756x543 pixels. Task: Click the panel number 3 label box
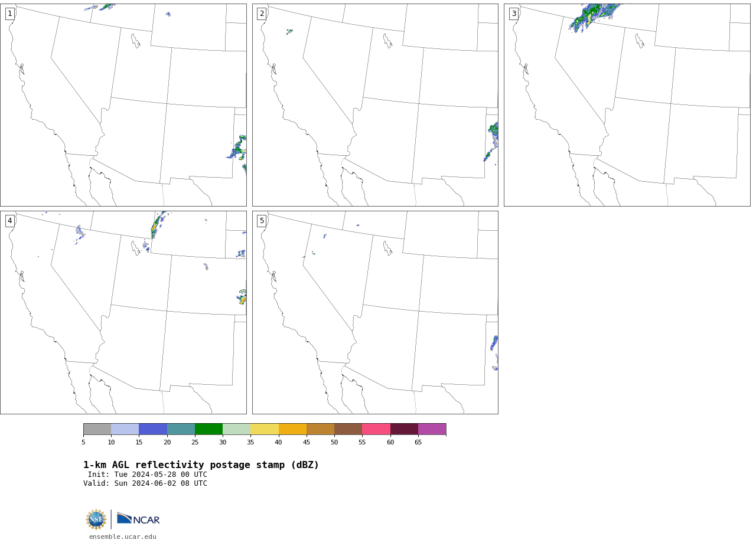(514, 14)
